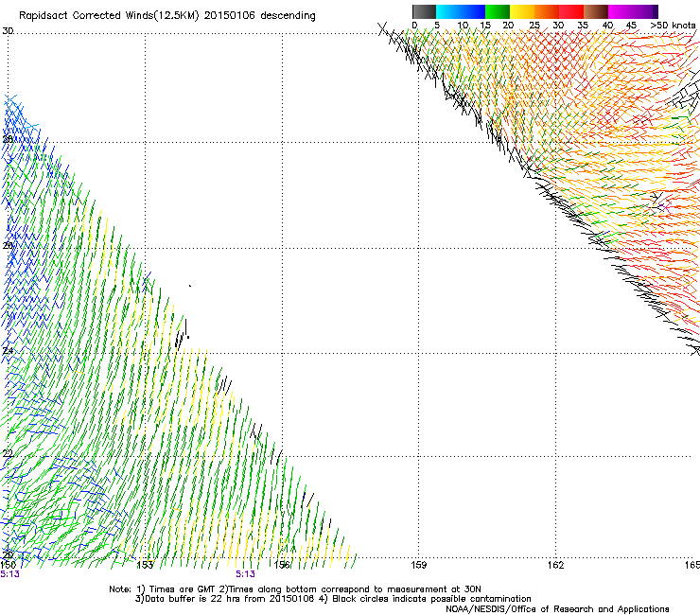
Task: Pick the red 30-35 knots legend segment
Action: 571,11
